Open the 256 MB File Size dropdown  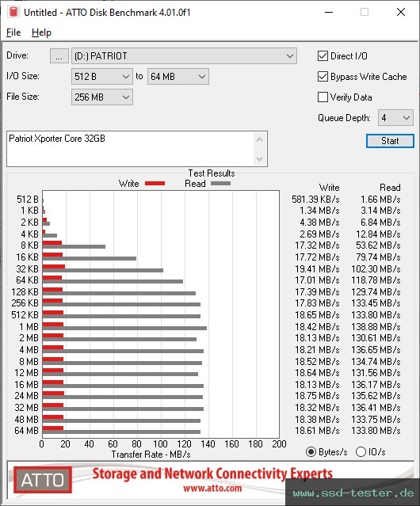tap(102, 97)
